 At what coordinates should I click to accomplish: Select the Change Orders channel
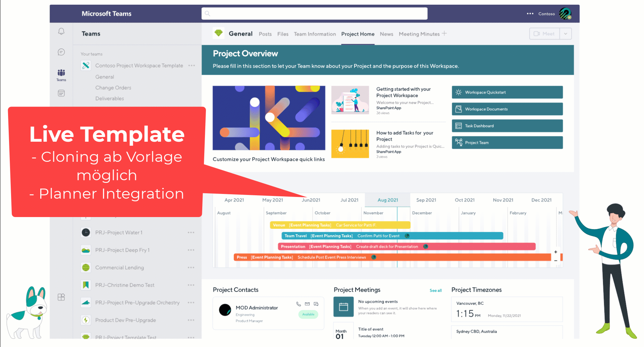point(113,88)
